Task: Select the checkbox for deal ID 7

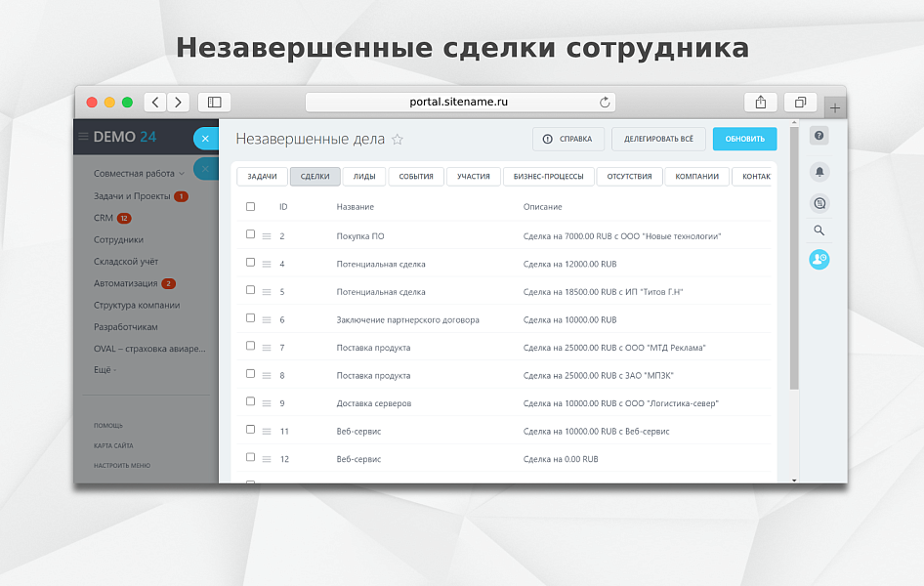Action: pos(250,346)
